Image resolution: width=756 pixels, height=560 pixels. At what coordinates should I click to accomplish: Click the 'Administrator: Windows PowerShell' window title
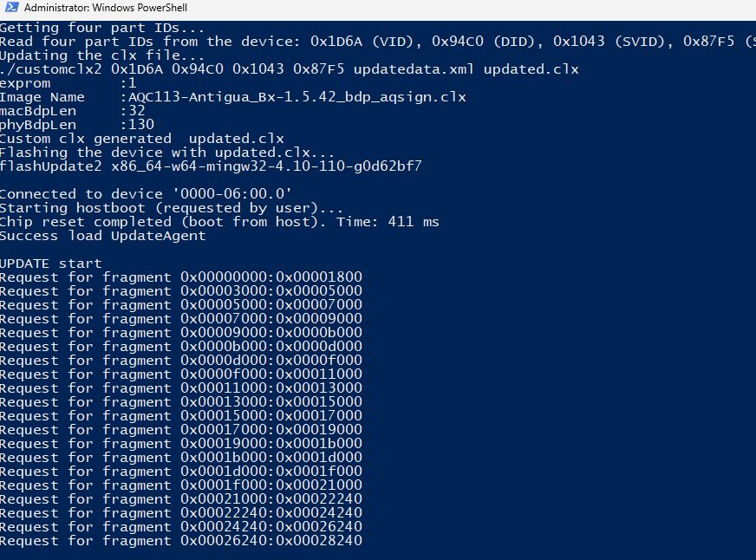coord(106,8)
